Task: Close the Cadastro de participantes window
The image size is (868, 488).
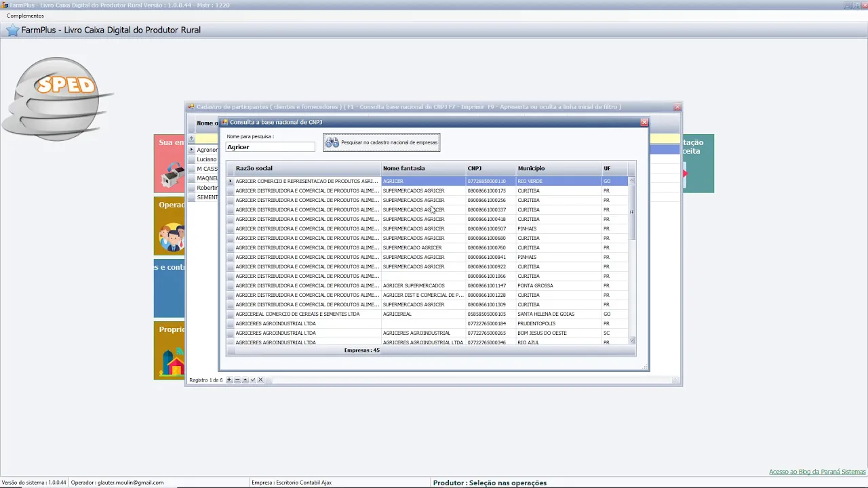Action: tap(677, 106)
